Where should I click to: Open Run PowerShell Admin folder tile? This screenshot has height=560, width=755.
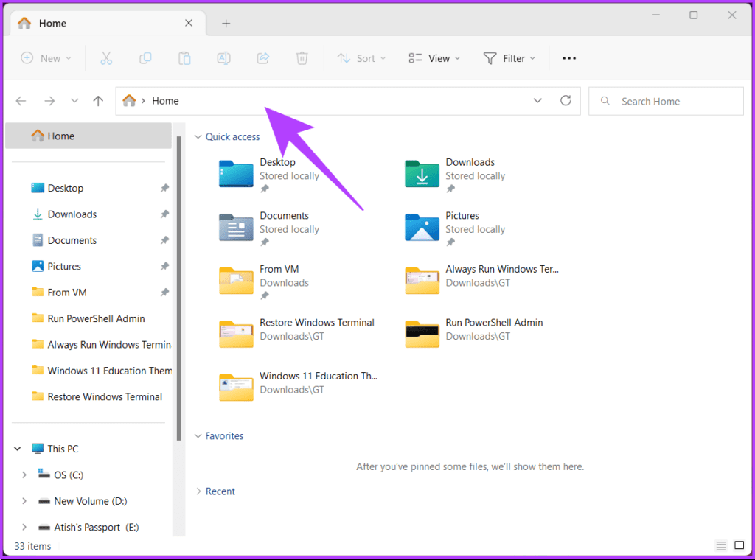coord(474,333)
